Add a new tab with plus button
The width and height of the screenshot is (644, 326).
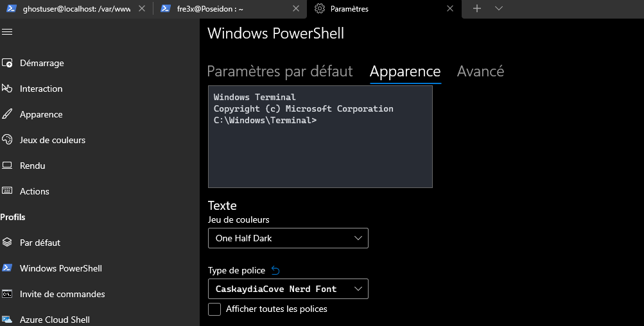pos(477,8)
